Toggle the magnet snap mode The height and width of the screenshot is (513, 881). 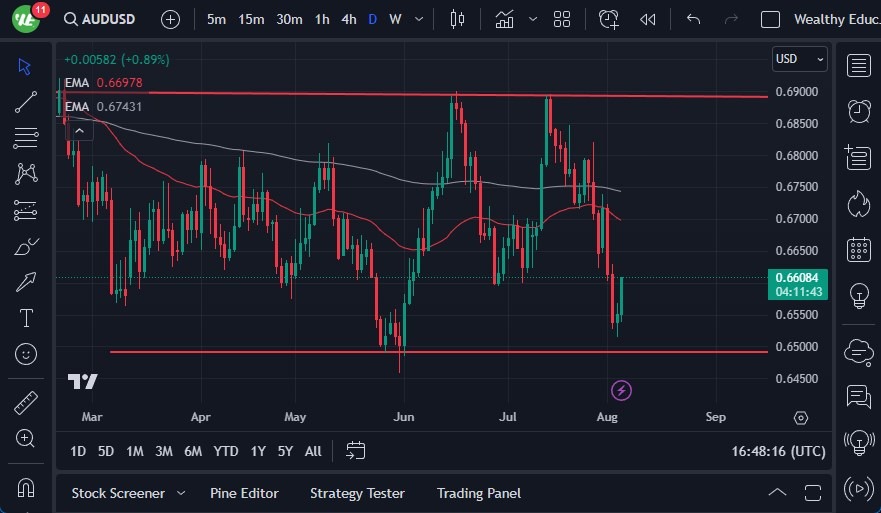[x=26, y=487]
